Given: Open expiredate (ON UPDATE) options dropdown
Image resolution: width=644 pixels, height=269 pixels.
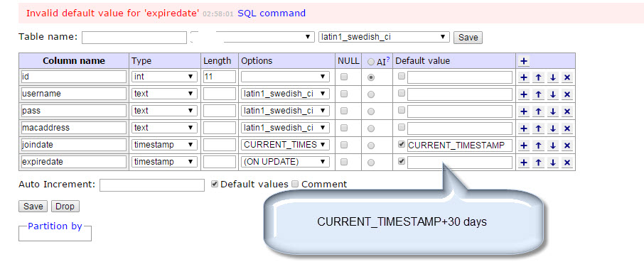Looking at the screenshot, I should pos(285,162).
